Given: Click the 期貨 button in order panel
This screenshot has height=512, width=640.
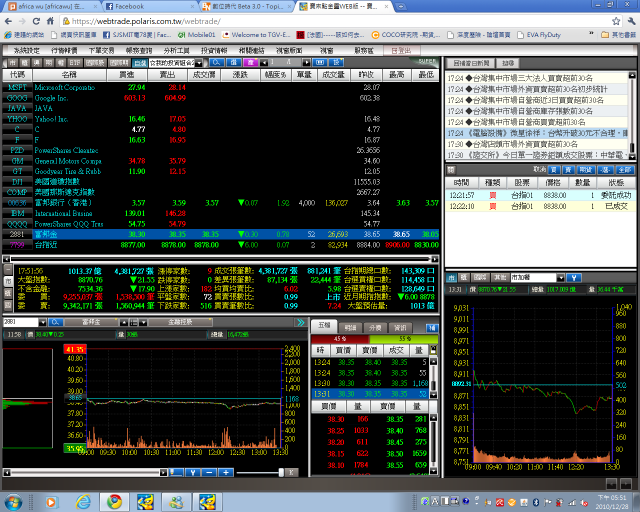Looking at the screenshot, I should click(x=586, y=170).
